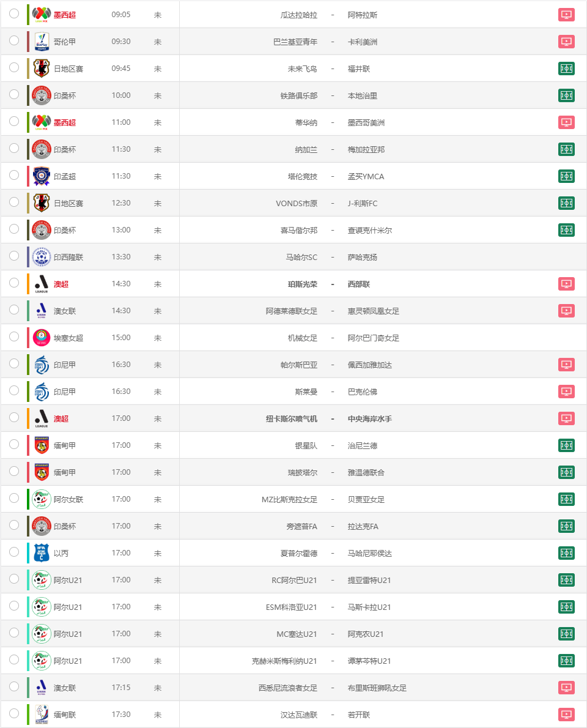Click the 印西隆联 league label

click(68, 257)
